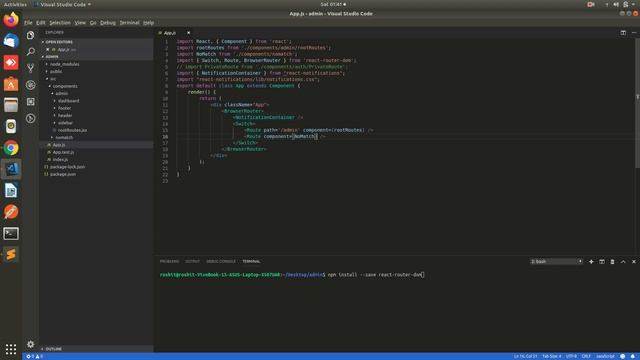The image size is (640, 360).
Task: Open the Explorer view in the activity bar
Action: (31, 35)
